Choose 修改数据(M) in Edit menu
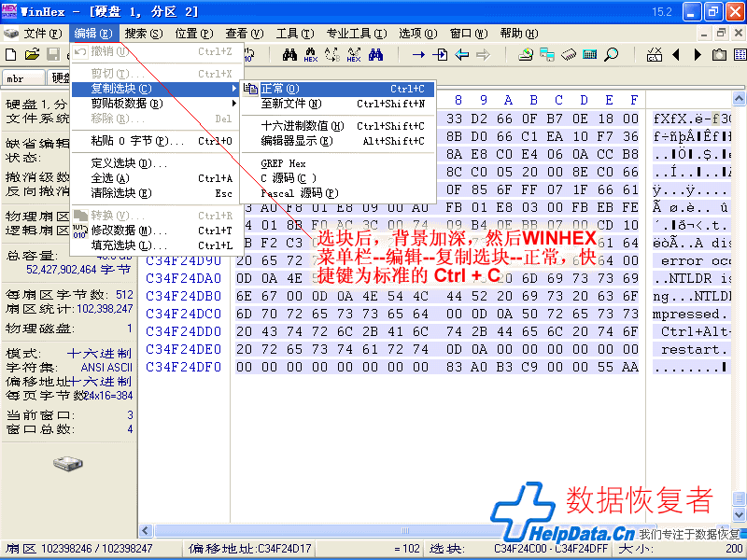The width and height of the screenshot is (747, 560). tap(155, 231)
